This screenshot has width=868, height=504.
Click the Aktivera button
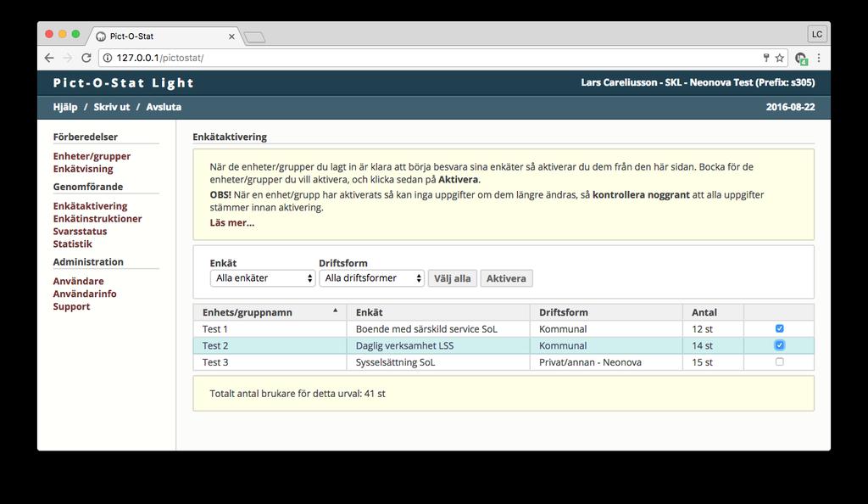pos(506,278)
